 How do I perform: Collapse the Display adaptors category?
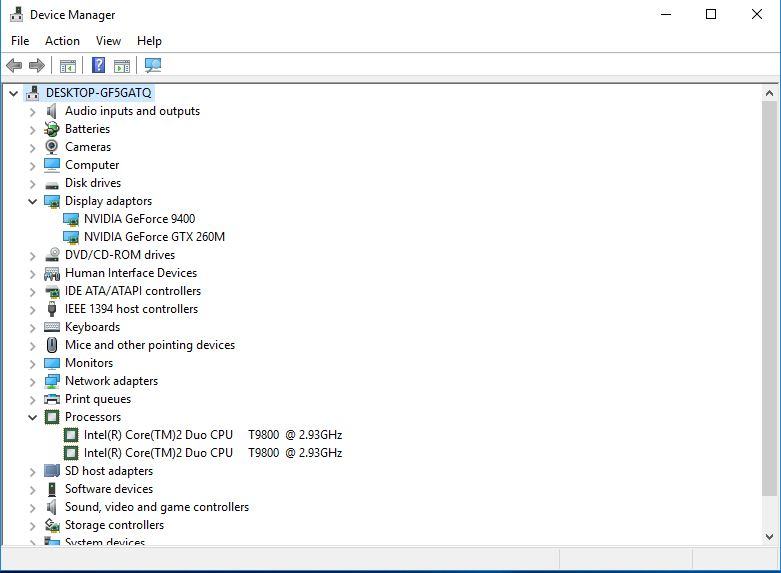32,201
